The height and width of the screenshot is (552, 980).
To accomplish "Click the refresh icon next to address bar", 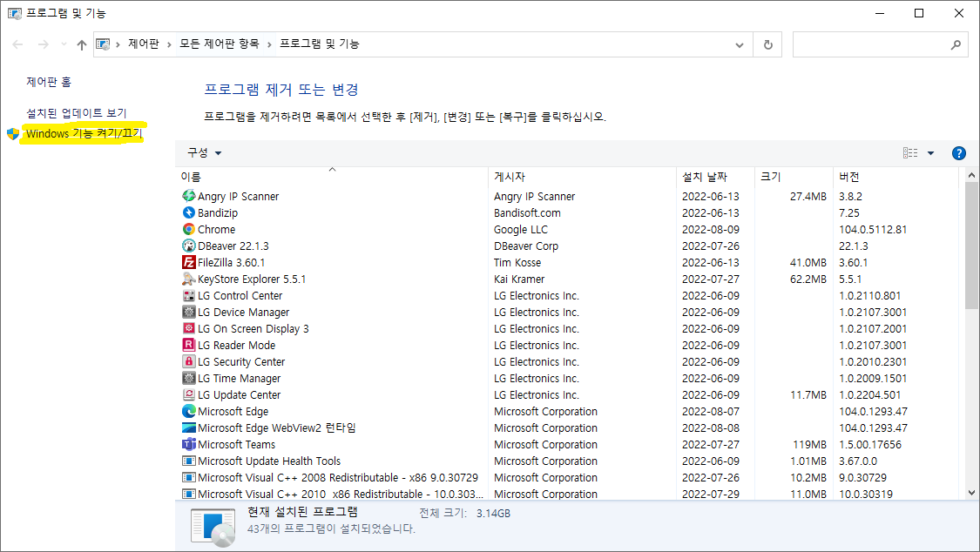I will [768, 44].
